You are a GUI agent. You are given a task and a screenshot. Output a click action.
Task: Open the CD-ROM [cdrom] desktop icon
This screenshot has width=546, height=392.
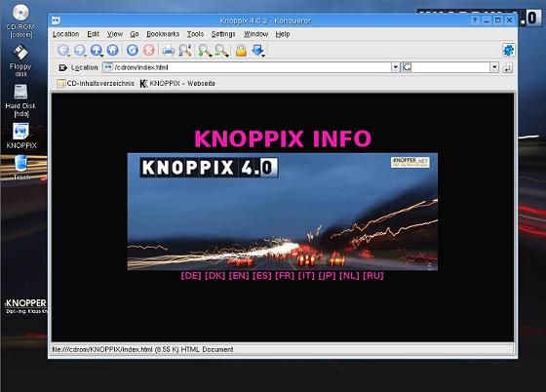click(x=20, y=20)
